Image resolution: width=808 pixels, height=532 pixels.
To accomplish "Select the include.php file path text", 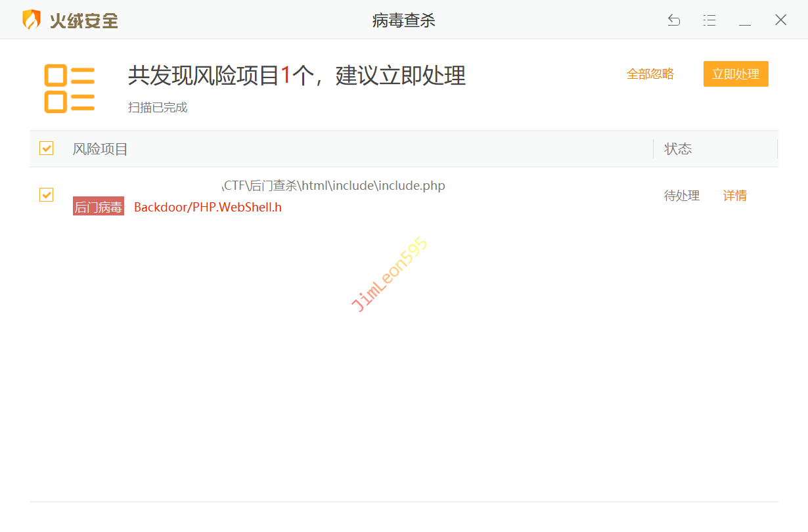I will (334, 186).
